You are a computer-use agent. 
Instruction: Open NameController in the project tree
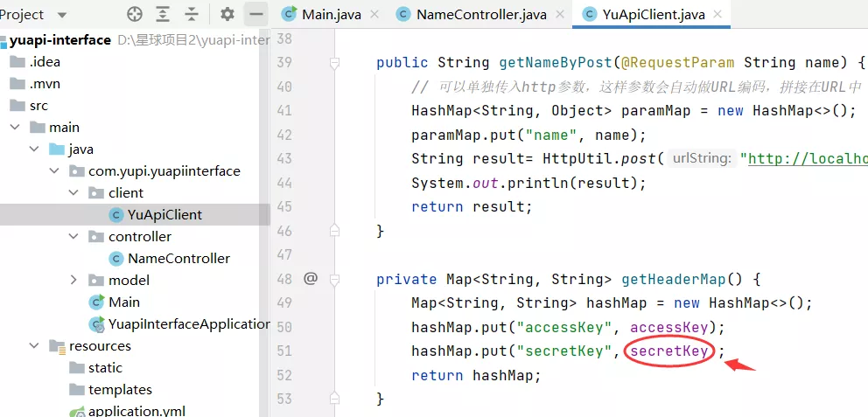click(178, 258)
